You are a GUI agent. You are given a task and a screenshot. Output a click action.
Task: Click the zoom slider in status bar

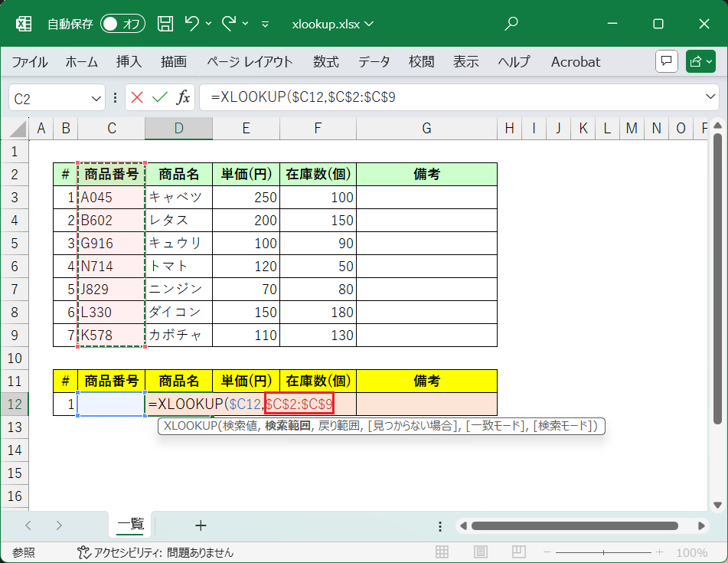coord(604,552)
